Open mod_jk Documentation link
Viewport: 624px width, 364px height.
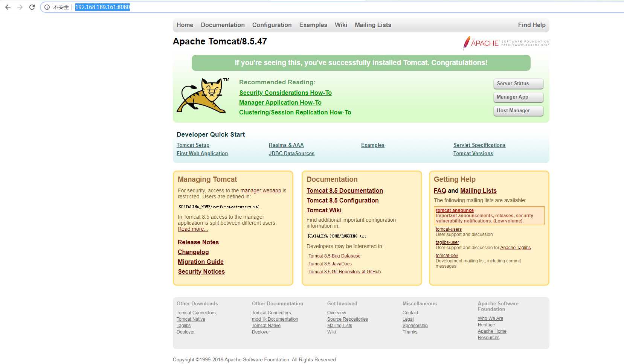click(x=275, y=319)
